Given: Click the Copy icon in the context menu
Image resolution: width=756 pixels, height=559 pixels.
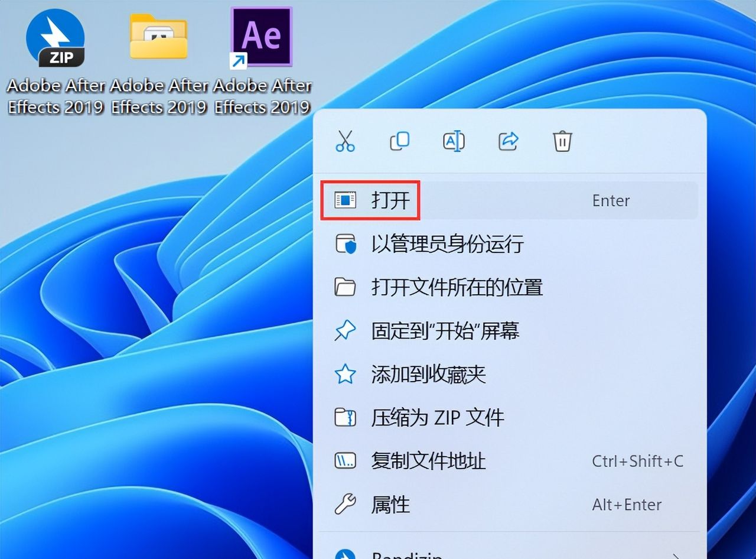Looking at the screenshot, I should pos(400,141).
